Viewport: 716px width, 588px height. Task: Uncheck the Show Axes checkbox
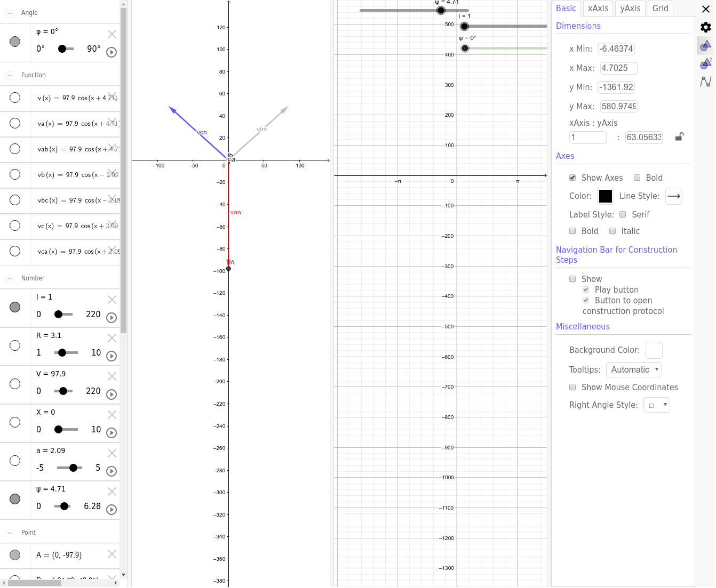coord(572,178)
